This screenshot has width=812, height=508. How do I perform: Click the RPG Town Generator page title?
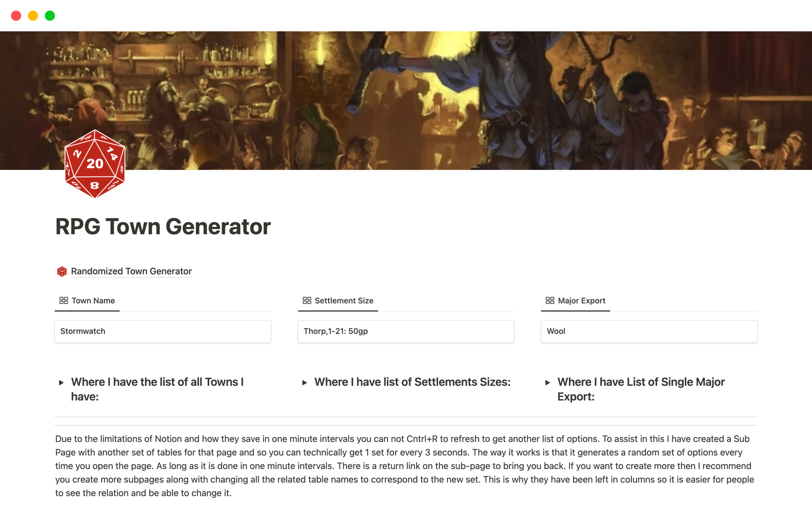pos(163,226)
